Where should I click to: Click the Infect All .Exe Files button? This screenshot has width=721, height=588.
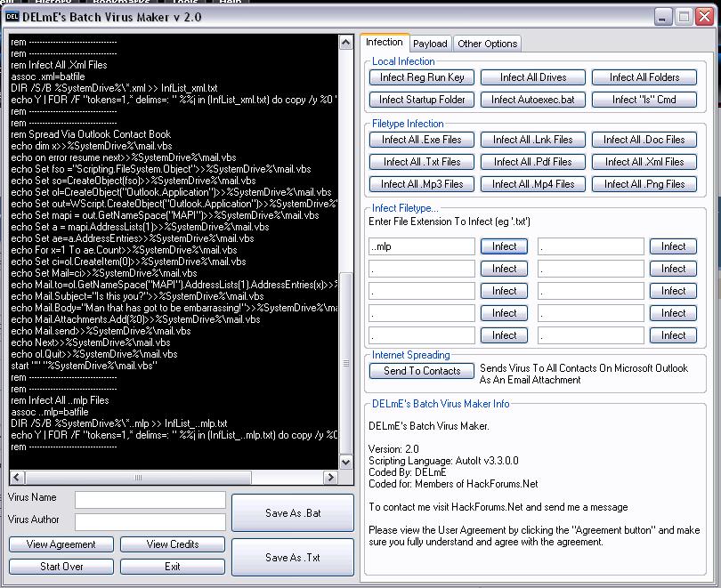point(422,140)
